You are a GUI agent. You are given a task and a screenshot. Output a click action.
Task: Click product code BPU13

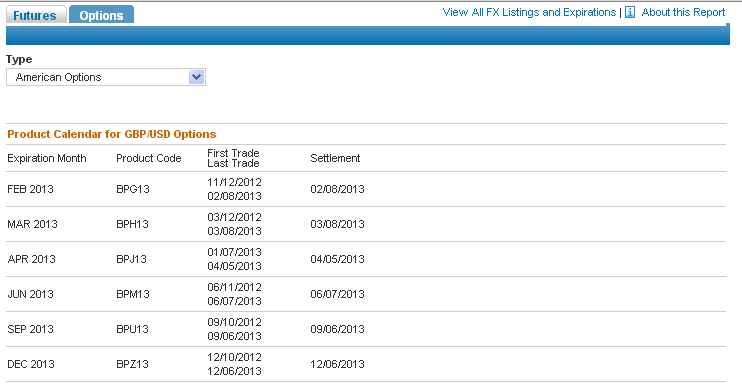[x=132, y=329]
